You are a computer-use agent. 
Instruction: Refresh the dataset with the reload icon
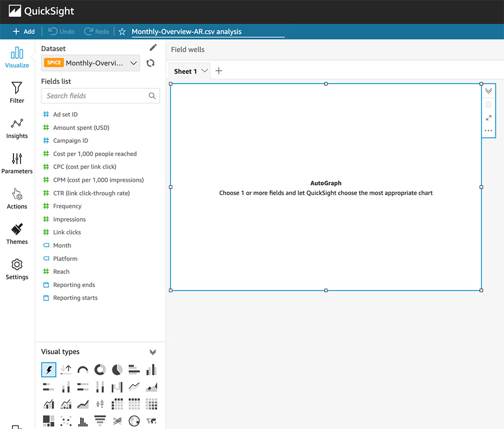click(150, 63)
